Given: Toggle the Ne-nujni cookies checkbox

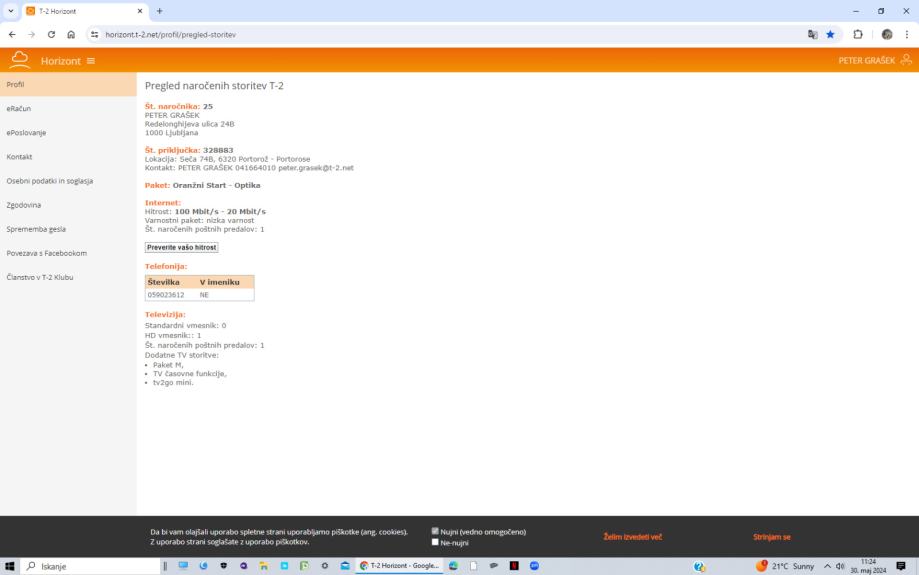Looking at the screenshot, I should [435, 542].
